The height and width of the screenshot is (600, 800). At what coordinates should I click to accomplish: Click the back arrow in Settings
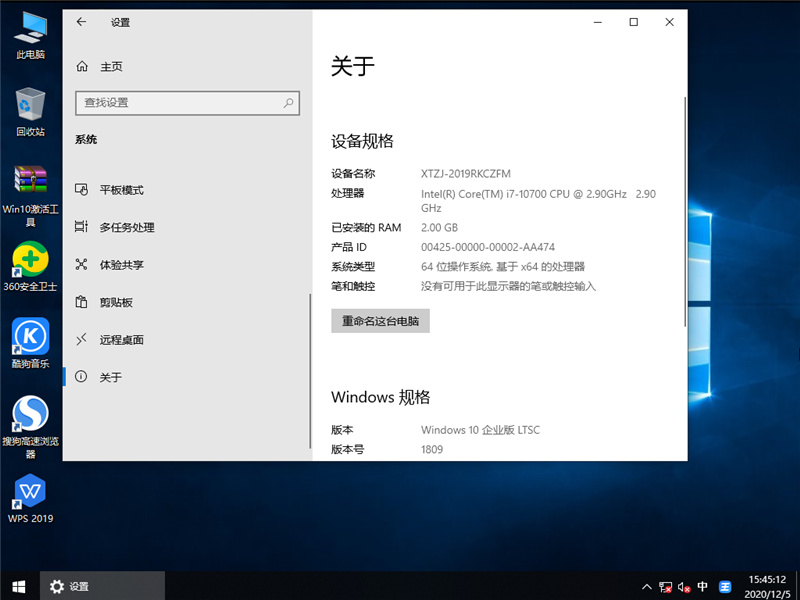tap(81, 22)
